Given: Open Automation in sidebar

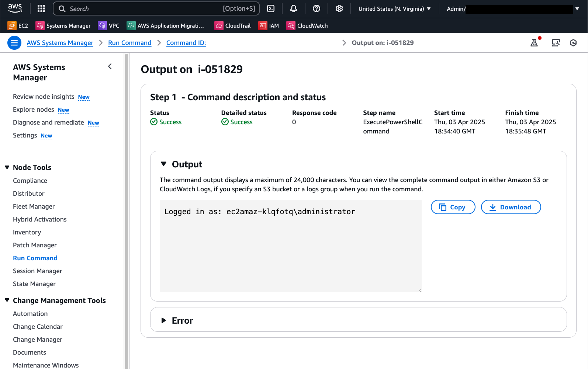Looking at the screenshot, I should 30,314.
